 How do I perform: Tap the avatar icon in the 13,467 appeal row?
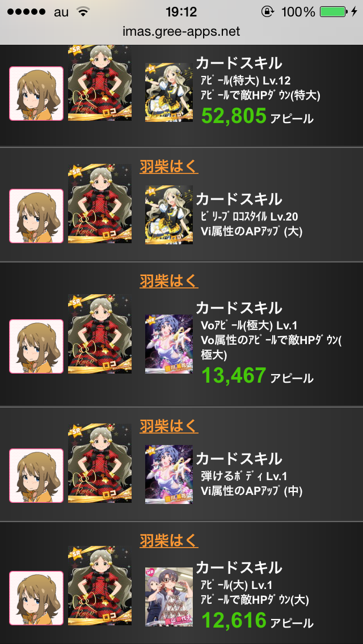pos(36,346)
